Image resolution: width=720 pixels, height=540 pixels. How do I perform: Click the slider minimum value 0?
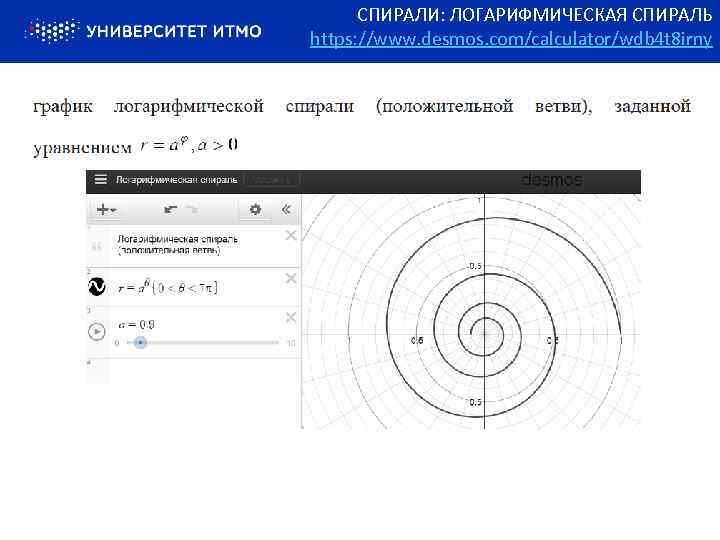(x=117, y=343)
